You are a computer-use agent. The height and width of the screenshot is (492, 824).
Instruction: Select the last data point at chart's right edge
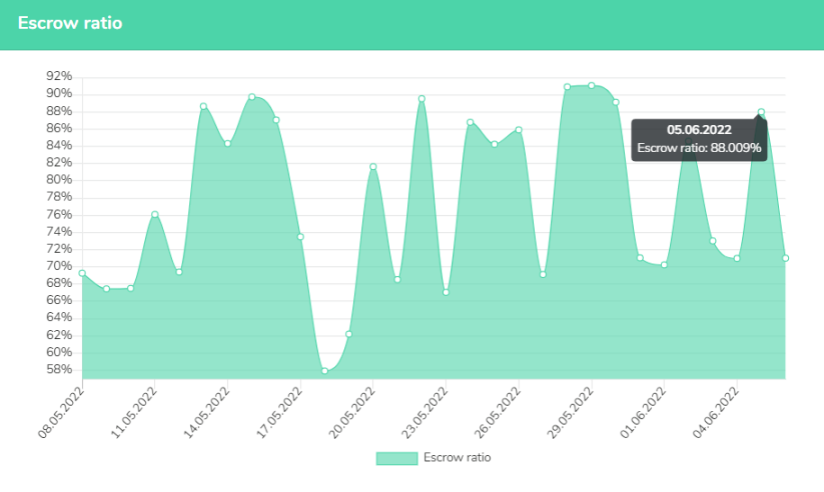pos(786,258)
